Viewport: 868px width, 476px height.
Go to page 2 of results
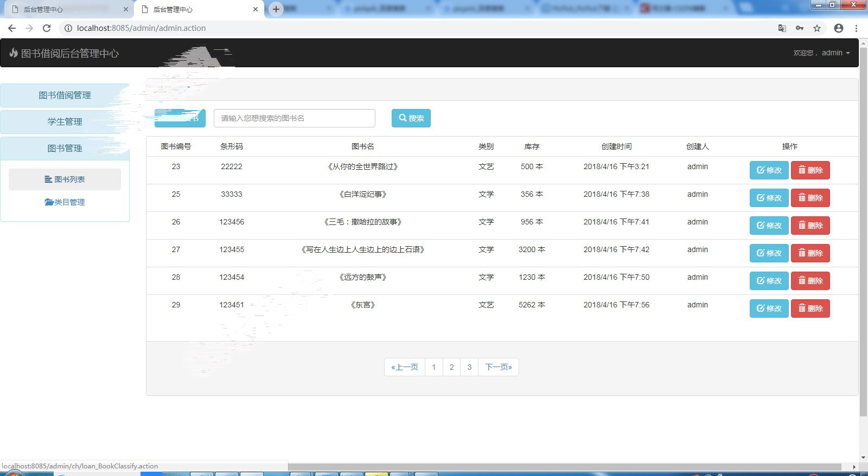tap(451, 367)
